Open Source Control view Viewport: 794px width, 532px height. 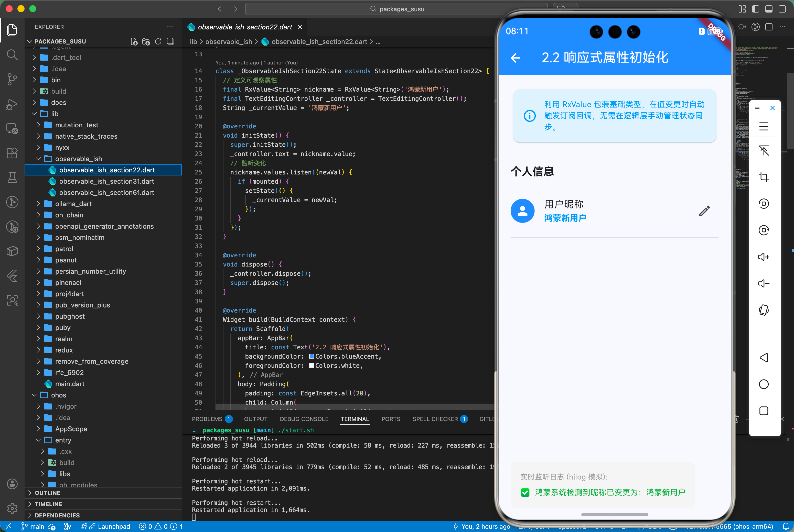pyautogui.click(x=12, y=79)
